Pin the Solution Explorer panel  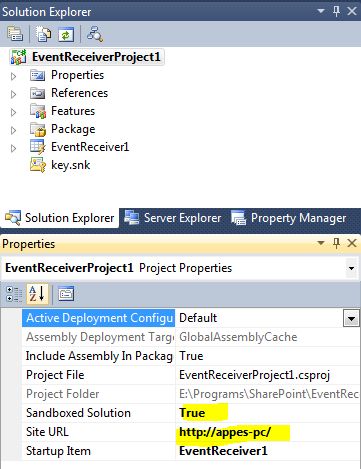[x=336, y=11]
